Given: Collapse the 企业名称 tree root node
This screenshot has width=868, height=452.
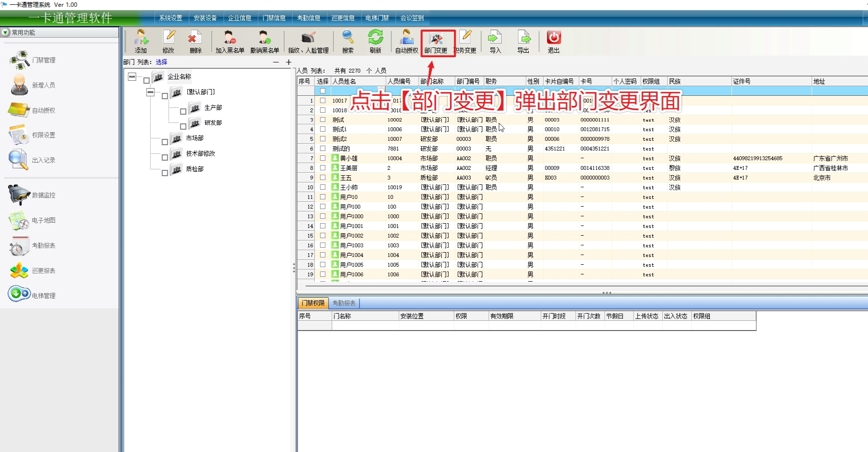Looking at the screenshot, I should pyautogui.click(x=132, y=77).
